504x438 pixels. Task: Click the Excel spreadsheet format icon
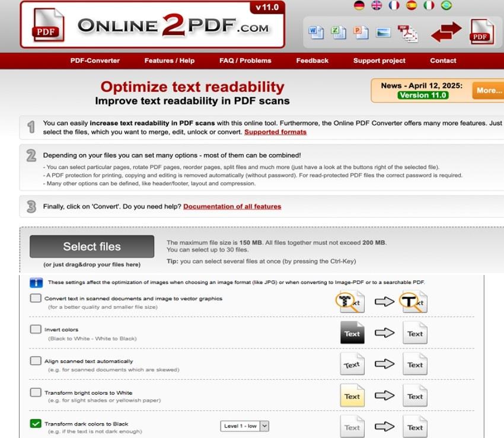pyautogui.click(x=339, y=33)
